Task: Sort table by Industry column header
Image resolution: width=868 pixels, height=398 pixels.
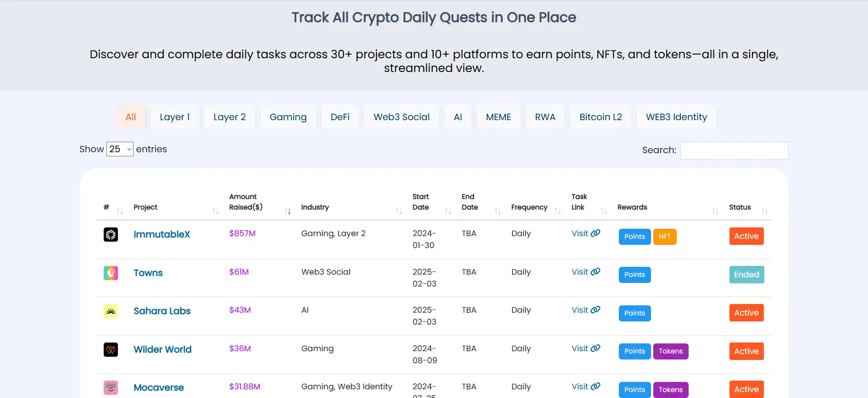Action: [315, 207]
